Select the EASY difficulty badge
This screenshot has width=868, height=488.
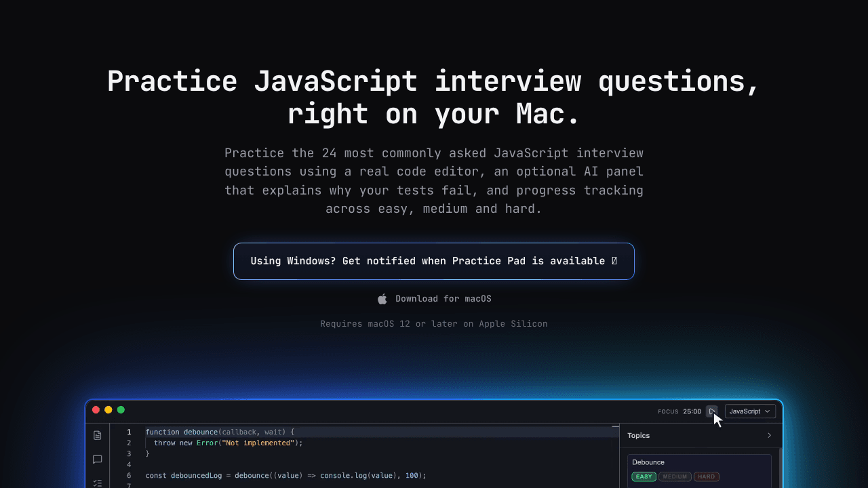click(644, 476)
